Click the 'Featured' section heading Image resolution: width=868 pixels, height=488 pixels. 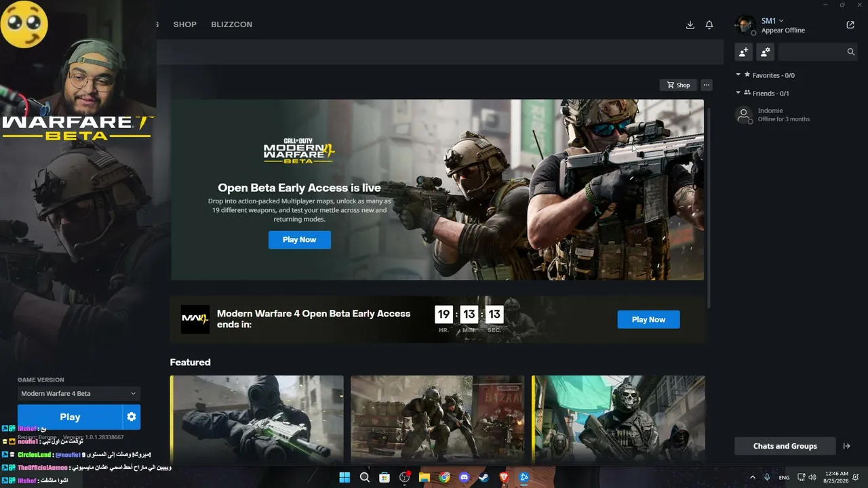[191, 363]
